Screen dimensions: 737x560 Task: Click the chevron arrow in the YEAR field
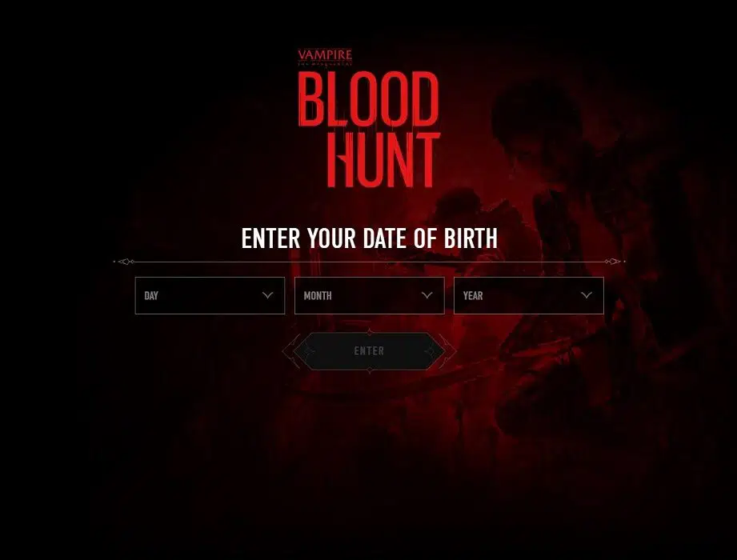(x=586, y=295)
